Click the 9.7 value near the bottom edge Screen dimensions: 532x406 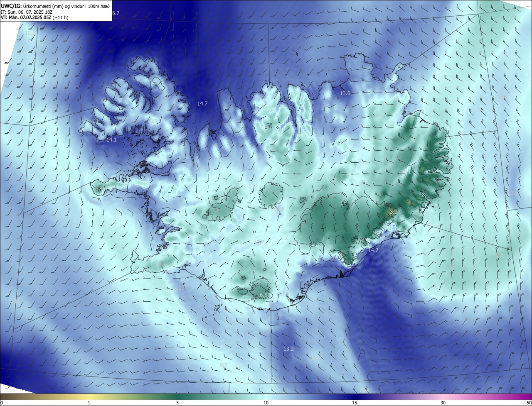pos(224,365)
